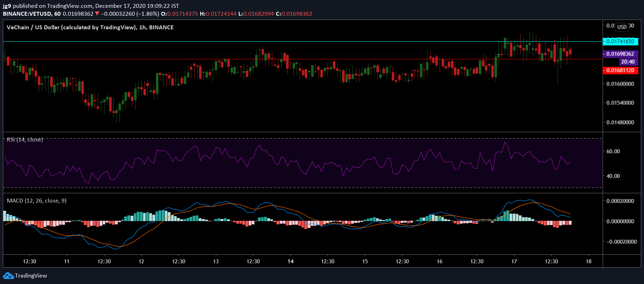This screenshot has height=284, width=644.
Task: Click the VeChain / US Dollar chart title
Action: click(90, 28)
